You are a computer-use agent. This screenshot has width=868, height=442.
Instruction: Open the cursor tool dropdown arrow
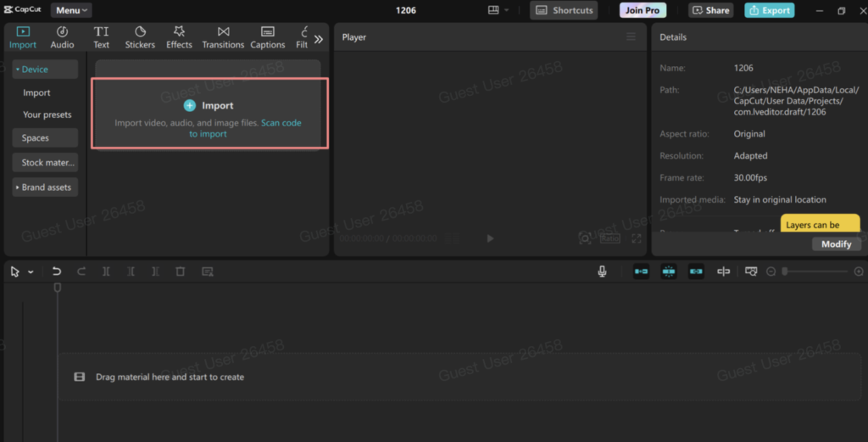[x=31, y=272]
